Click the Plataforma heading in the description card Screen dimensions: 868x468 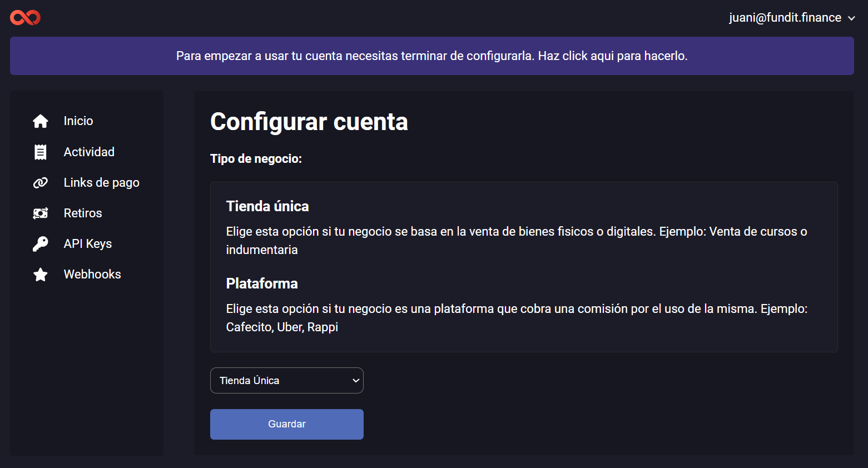[262, 283]
